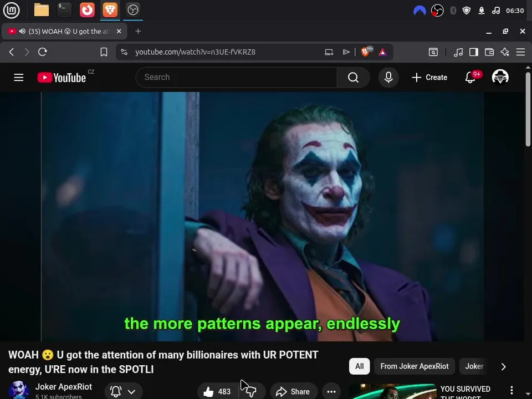
Task: Click the 06:30 clock in the panel
Action: pyautogui.click(x=515, y=11)
